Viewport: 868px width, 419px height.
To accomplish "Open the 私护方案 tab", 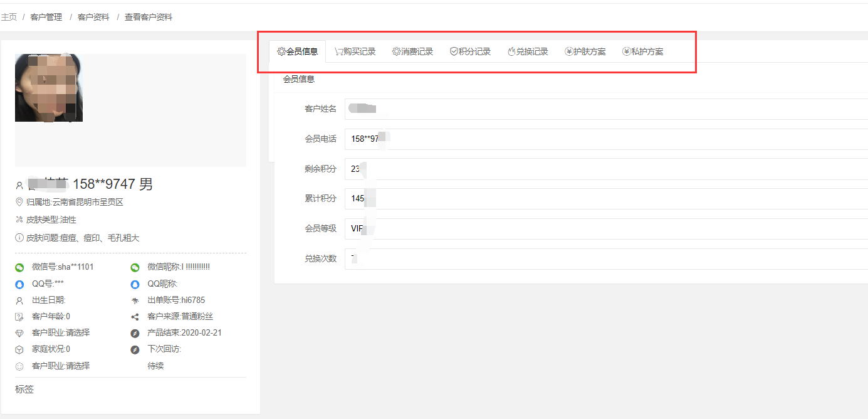I will coord(643,51).
